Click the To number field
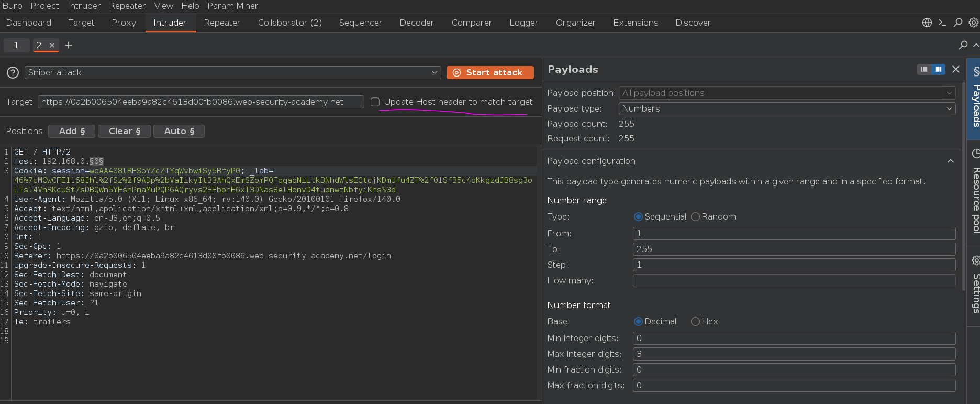 pos(794,249)
